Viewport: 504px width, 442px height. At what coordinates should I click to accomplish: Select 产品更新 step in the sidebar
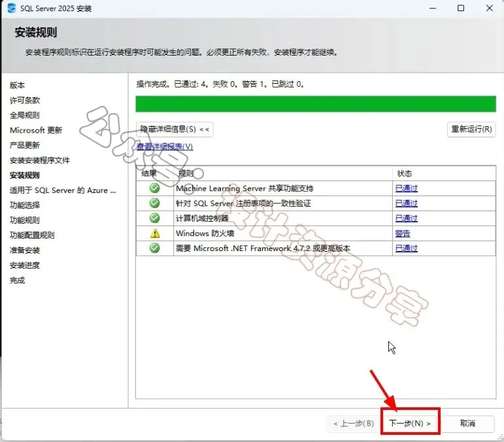[25, 145]
